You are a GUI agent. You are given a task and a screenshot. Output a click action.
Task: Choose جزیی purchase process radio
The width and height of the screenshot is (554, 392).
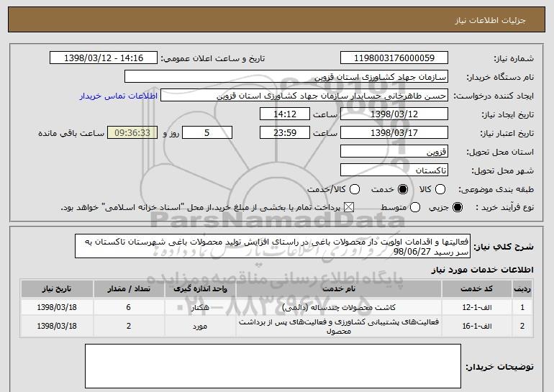[x=457, y=207]
